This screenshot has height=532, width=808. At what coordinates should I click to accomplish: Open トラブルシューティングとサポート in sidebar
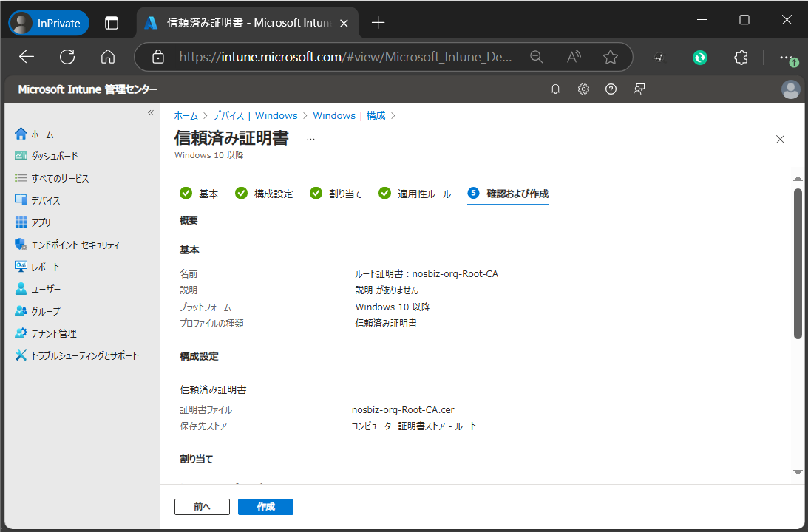(84, 355)
